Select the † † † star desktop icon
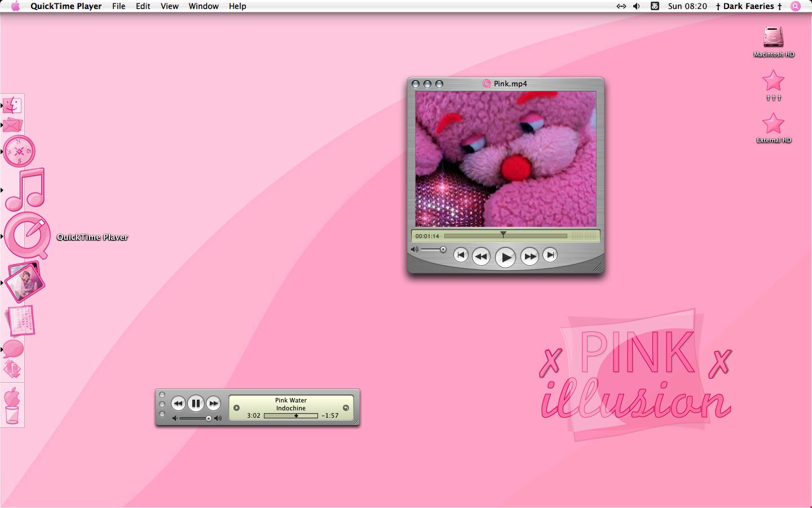Image resolution: width=812 pixels, height=508 pixels. point(774,85)
